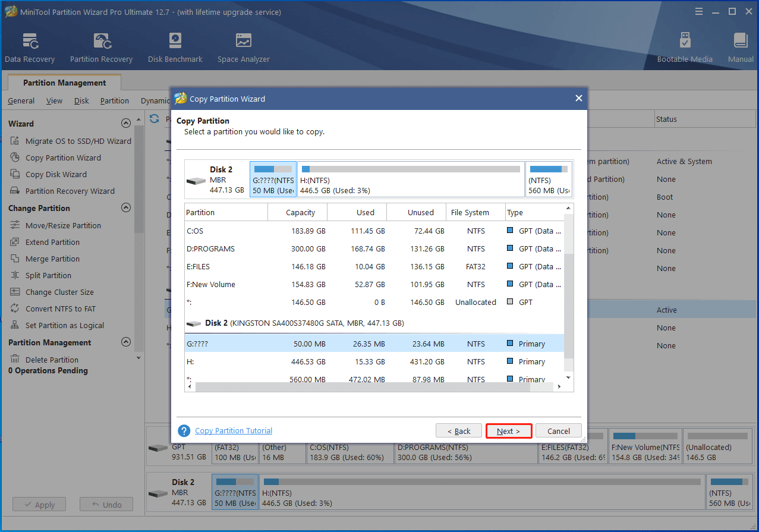Click the Cancel button

coord(559,431)
